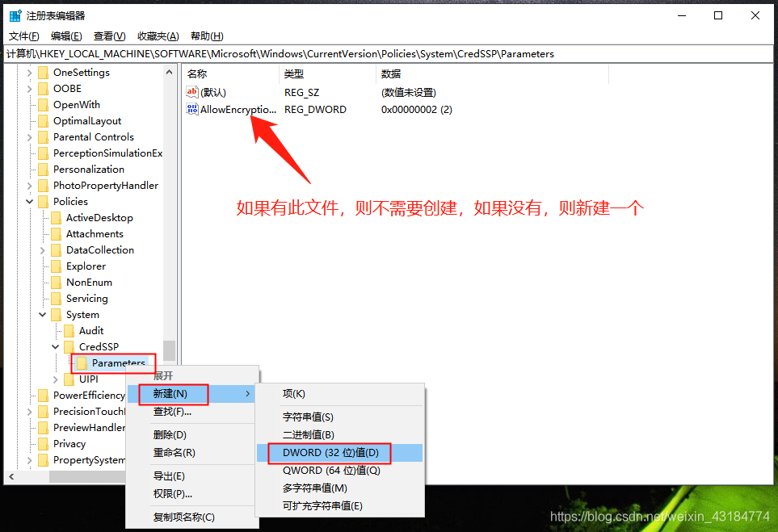
Task: Click the registry path address bar
Action: (388, 54)
